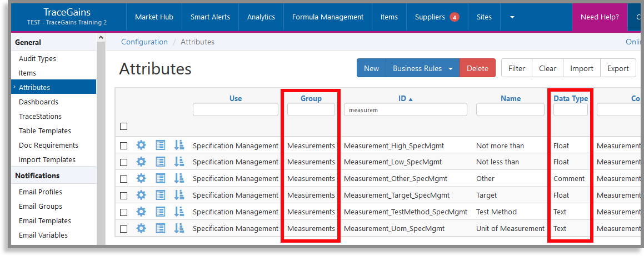Expand the Business Rules dropdown
Viewport: 644px width, 256px height.
pos(423,68)
